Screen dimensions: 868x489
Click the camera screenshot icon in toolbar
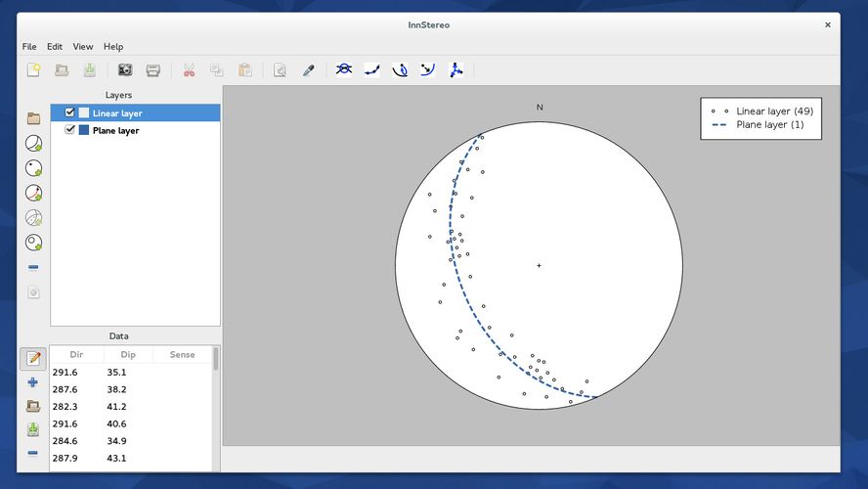tap(125, 70)
